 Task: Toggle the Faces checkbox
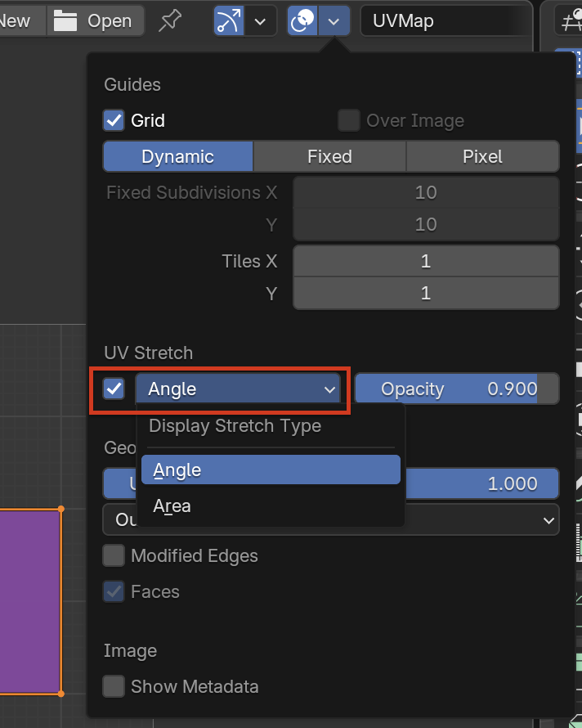click(114, 591)
